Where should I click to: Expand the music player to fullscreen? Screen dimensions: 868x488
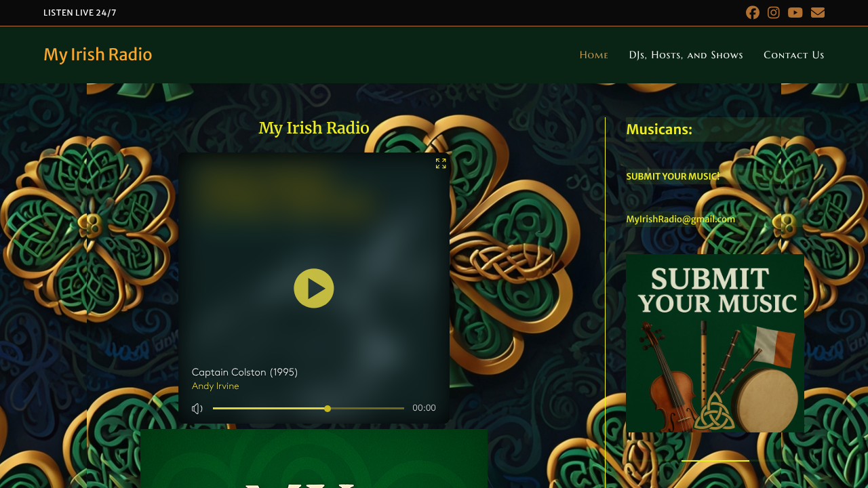440,163
